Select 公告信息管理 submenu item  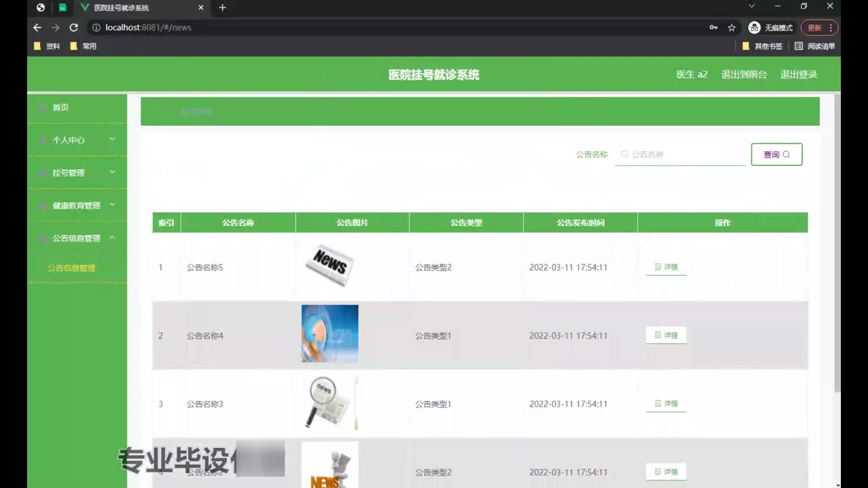[71, 268]
